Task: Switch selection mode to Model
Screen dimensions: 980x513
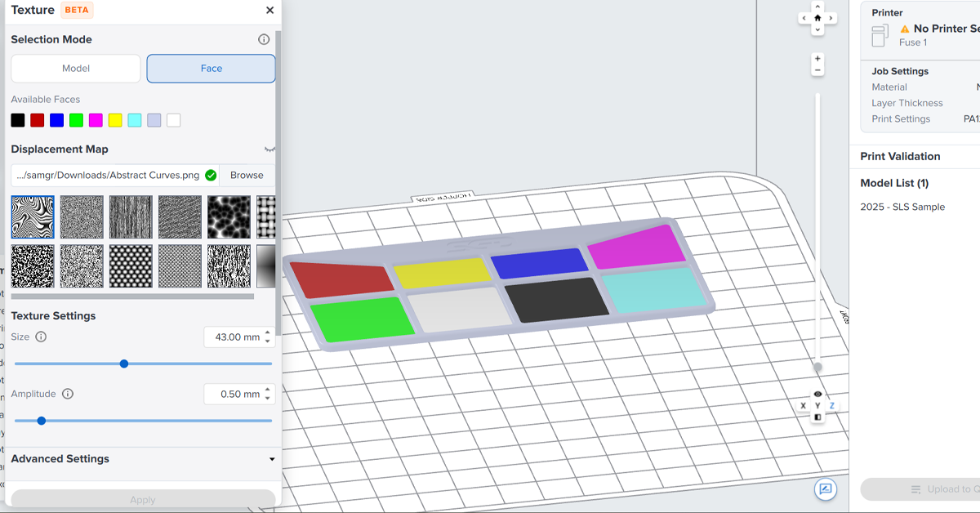Action: click(x=76, y=69)
